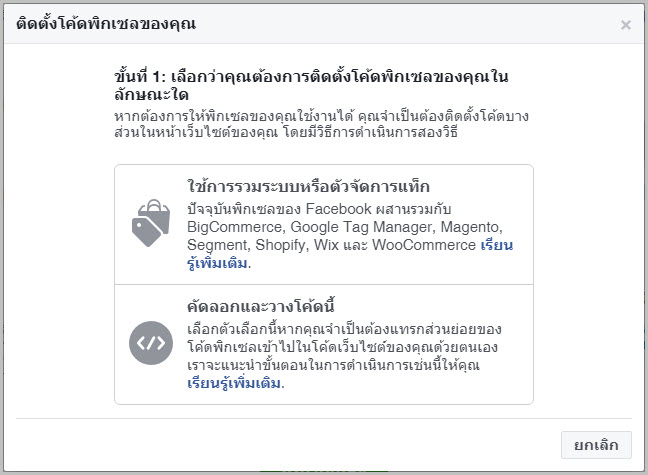
Task: Select the คัดลอกและวางโค้ดนี้ option heading
Action: [x=261, y=306]
